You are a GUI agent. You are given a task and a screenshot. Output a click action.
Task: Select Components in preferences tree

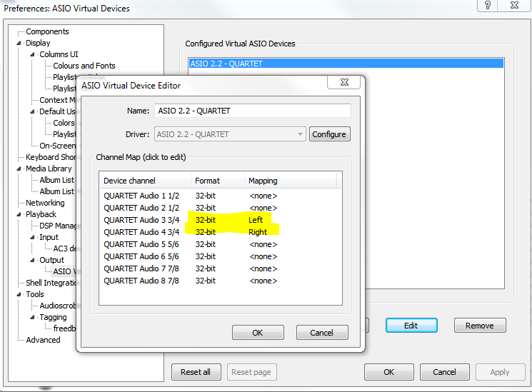click(x=47, y=31)
